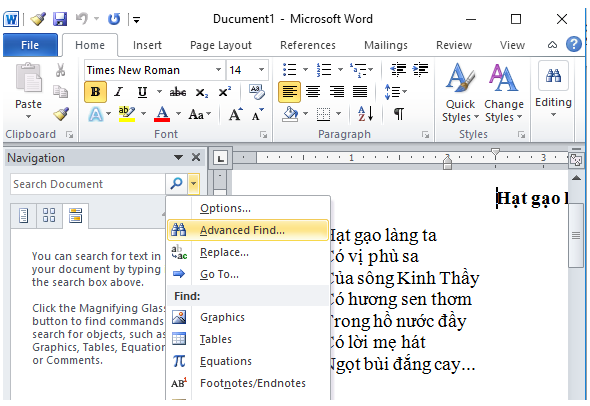This screenshot has width=590, height=406.
Task: Toggle the Align Text Left button
Action: coord(289,92)
